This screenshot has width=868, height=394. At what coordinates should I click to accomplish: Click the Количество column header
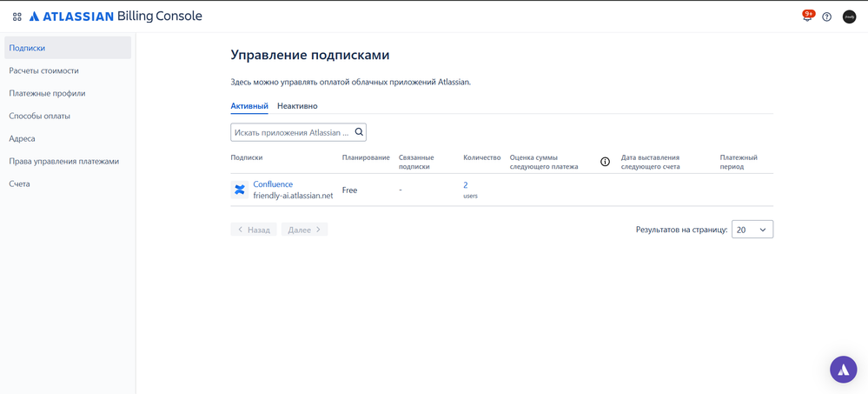482,157
